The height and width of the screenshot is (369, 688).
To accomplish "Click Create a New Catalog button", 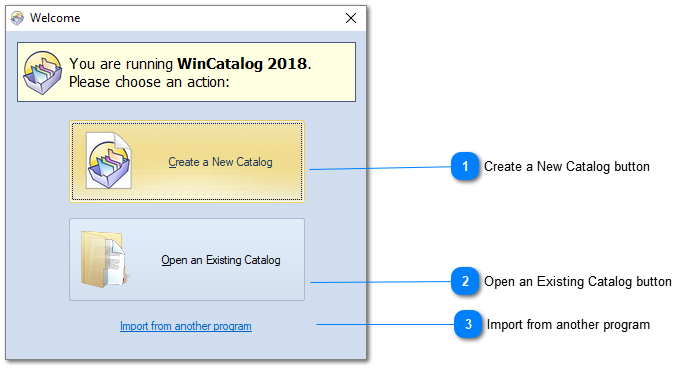I will [187, 161].
